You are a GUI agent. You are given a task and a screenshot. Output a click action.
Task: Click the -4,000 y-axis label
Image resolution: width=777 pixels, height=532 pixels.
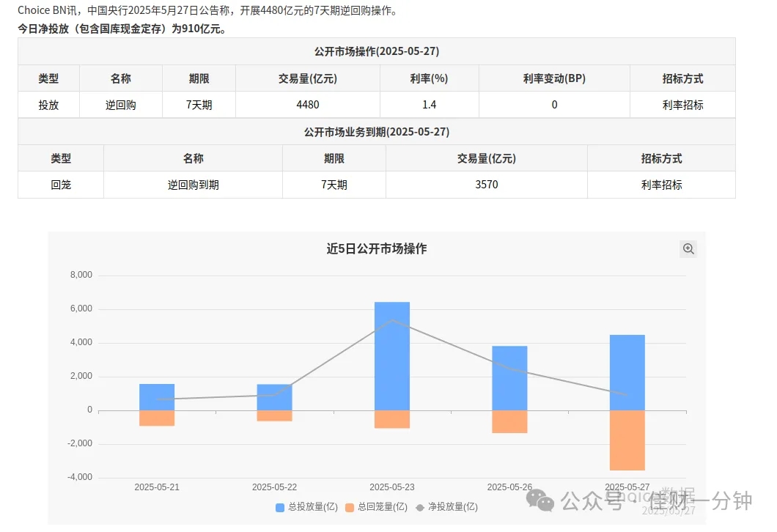[80, 477]
